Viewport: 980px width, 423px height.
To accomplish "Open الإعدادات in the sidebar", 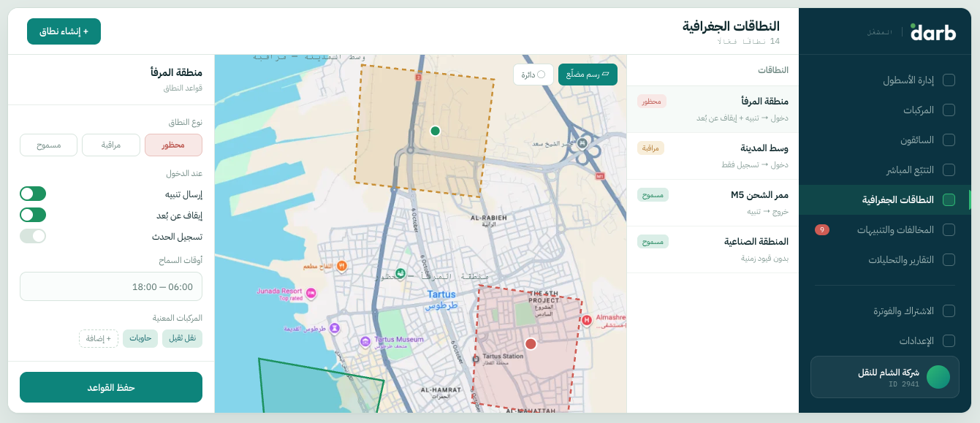I will pos(885,341).
